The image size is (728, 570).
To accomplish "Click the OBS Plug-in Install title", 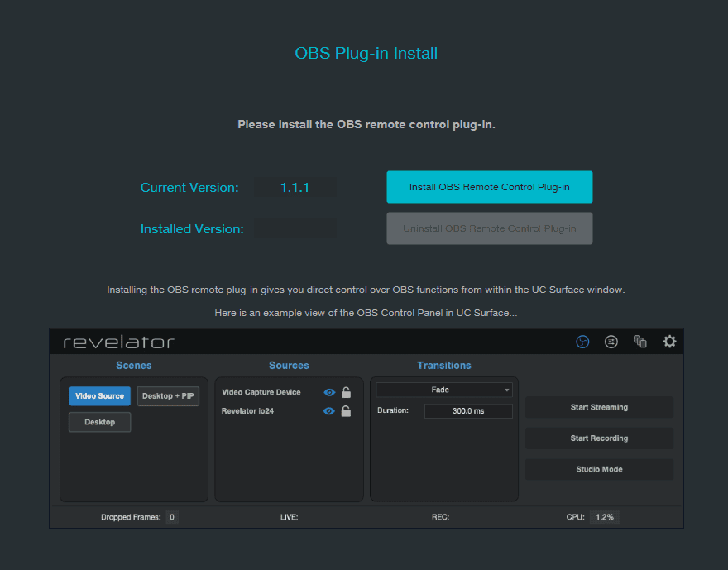I will 366,54.
